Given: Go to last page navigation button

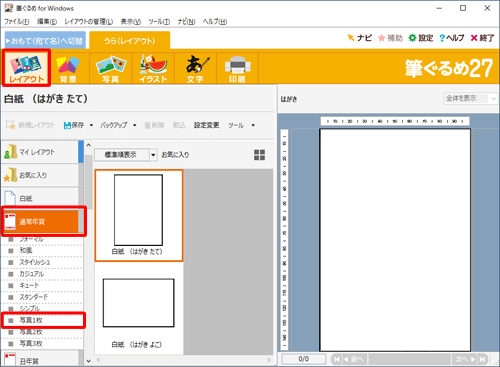Looking at the screenshot, I should 482,359.
